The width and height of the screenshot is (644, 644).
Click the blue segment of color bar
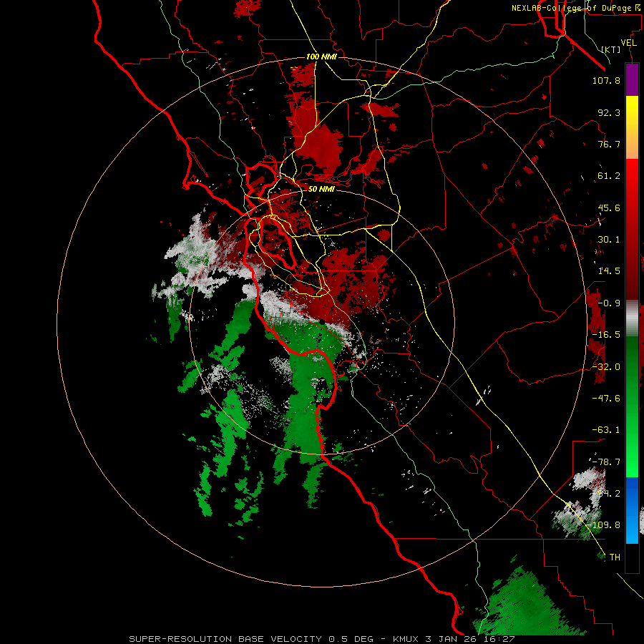point(632,510)
